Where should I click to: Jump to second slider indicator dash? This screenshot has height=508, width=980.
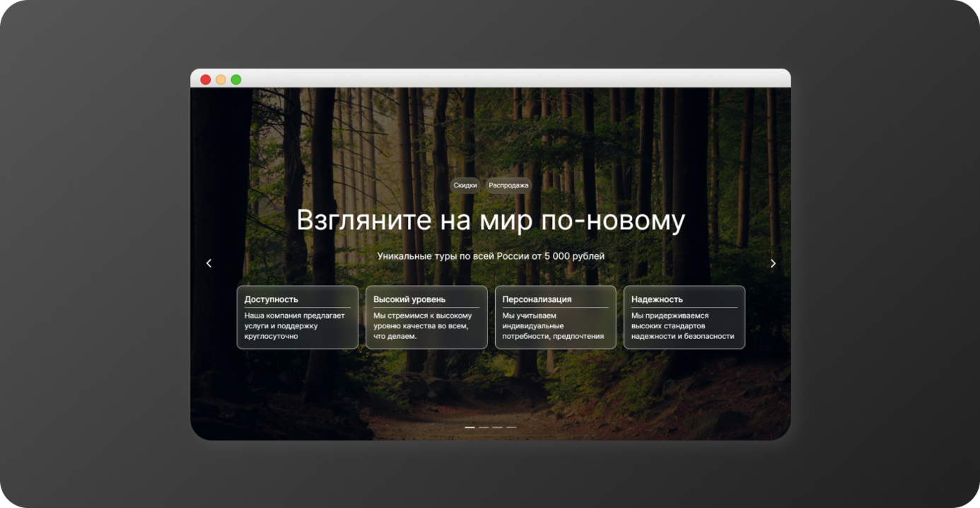(484, 427)
